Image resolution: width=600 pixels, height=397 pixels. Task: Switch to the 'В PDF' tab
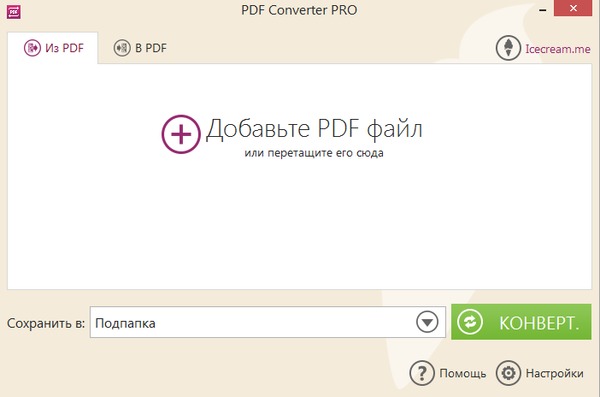click(140, 48)
